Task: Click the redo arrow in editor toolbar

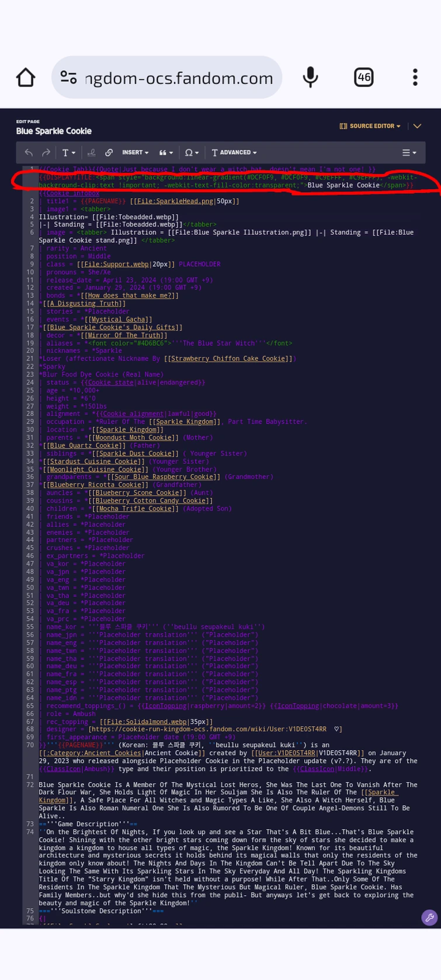Action: point(46,153)
